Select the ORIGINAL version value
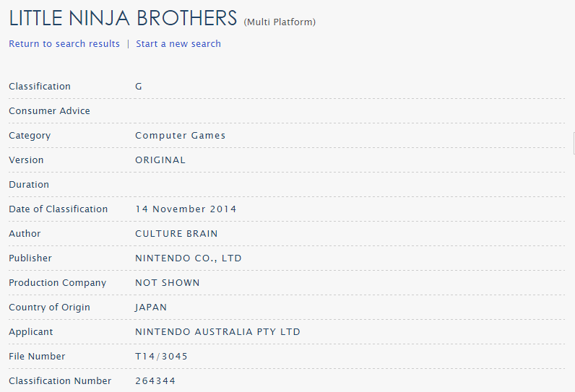Viewport: 575px width, 392px height. (160, 160)
